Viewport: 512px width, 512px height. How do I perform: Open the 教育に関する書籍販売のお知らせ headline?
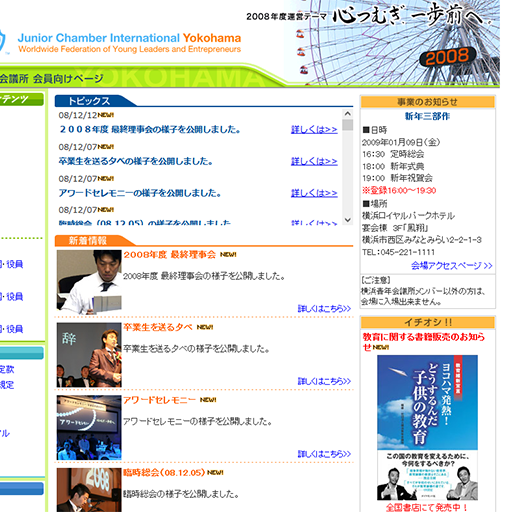click(x=424, y=342)
